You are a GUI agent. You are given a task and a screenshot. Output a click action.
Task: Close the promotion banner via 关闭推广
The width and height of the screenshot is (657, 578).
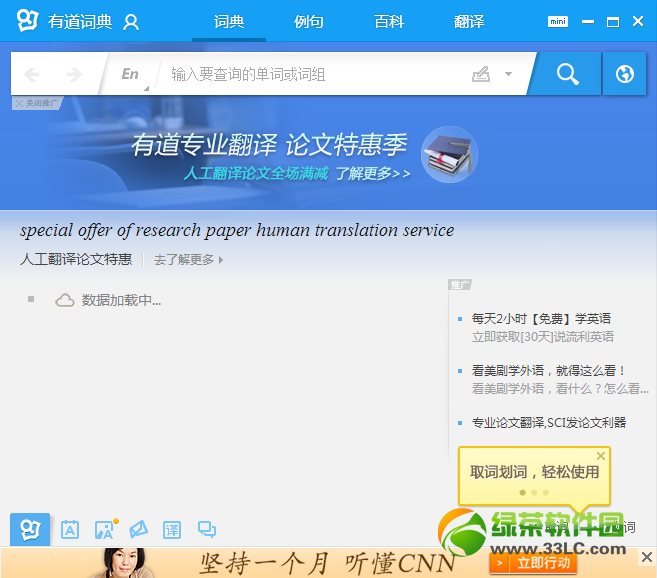(x=36, y=103)
